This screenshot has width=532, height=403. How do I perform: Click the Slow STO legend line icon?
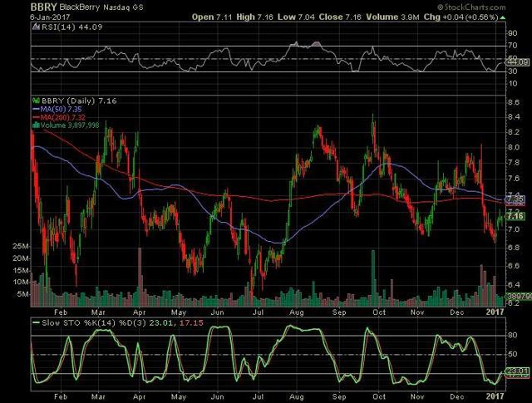36,323
